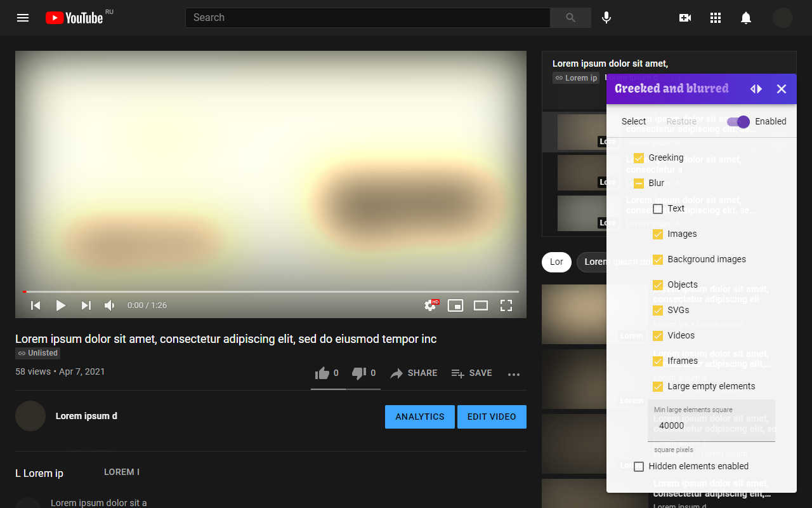Disable the Enabled switch in the Greeked panel

[738, 121]
